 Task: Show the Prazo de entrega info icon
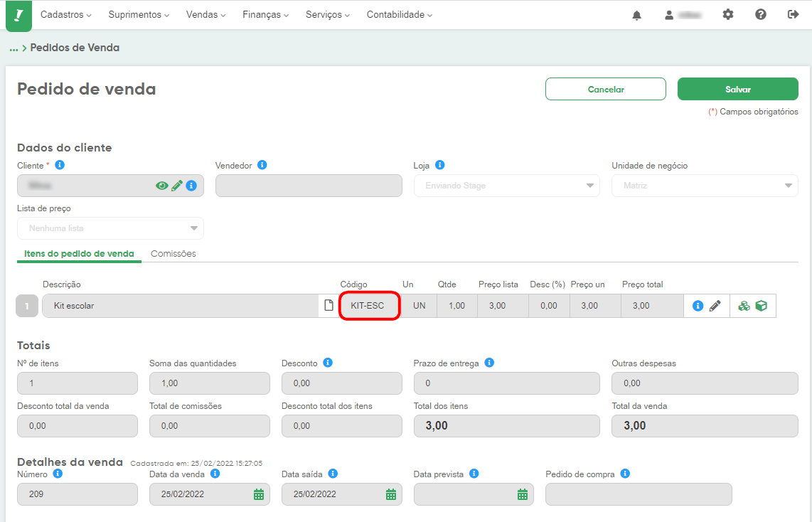pyautogui.click(x=489, y=363)
